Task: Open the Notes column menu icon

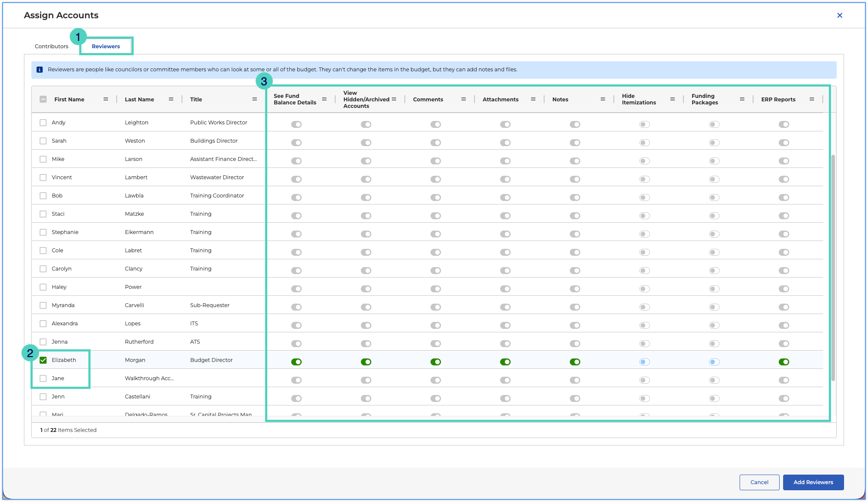Action: 603,99
